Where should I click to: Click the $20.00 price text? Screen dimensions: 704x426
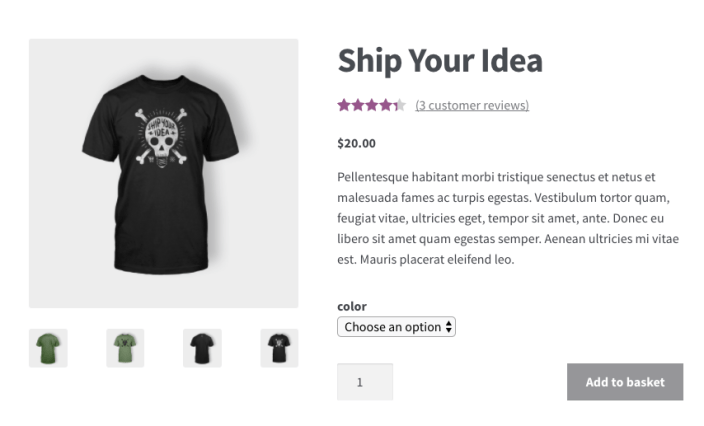coord(356,144)
